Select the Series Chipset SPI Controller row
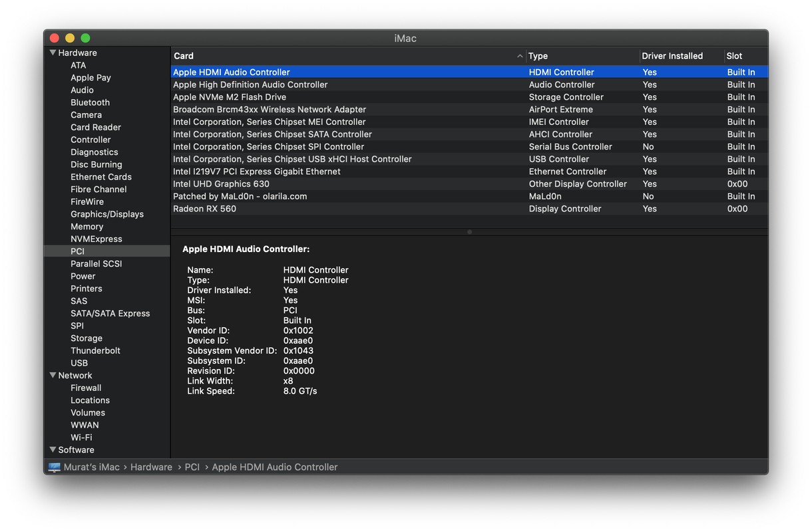 (469, 146)
